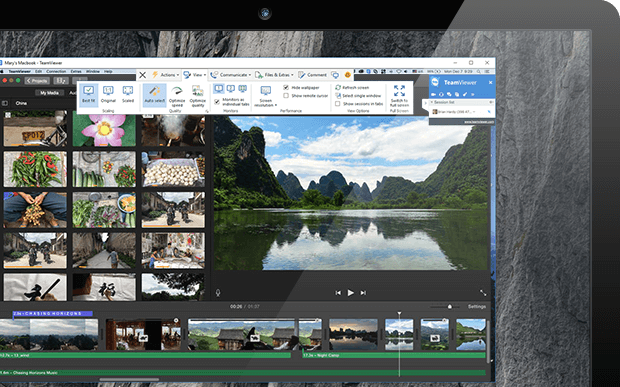The image size is (620, 387).
Task: Click microphone voiceover icon below viewer
Action: point(217,293)
